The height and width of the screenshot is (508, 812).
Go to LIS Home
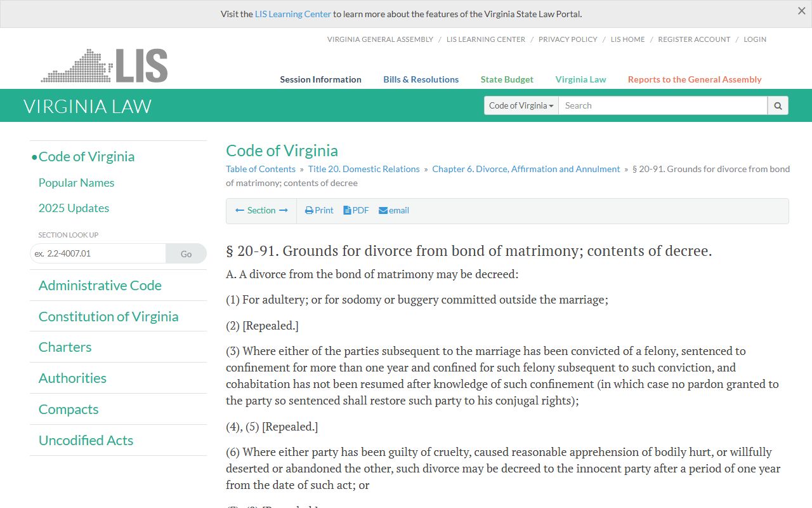coord(627,39)
